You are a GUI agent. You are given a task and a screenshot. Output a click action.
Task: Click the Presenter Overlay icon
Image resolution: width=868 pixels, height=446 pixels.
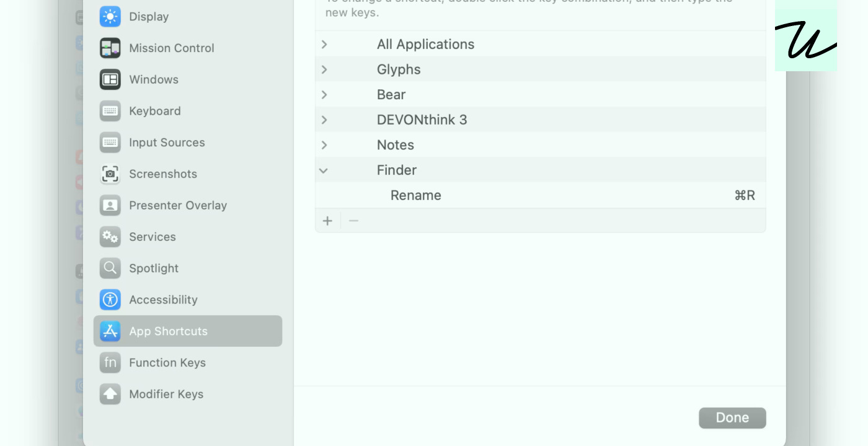coord(110,206)
